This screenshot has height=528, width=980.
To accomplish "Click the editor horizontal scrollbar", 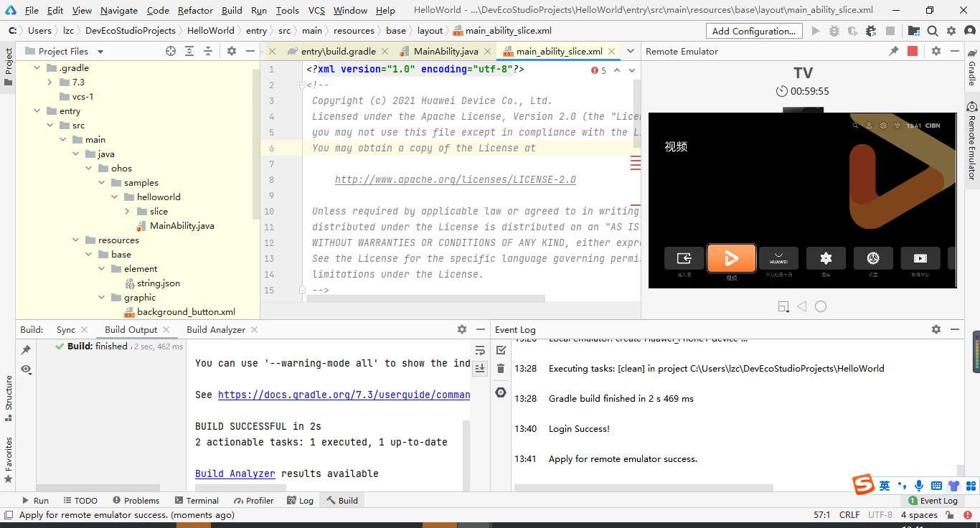I will (x=425, y=298).
